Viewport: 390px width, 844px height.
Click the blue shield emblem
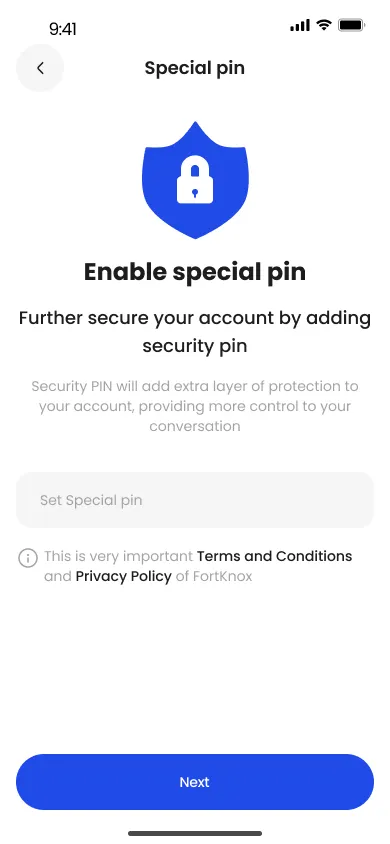(x=195, y=180)
